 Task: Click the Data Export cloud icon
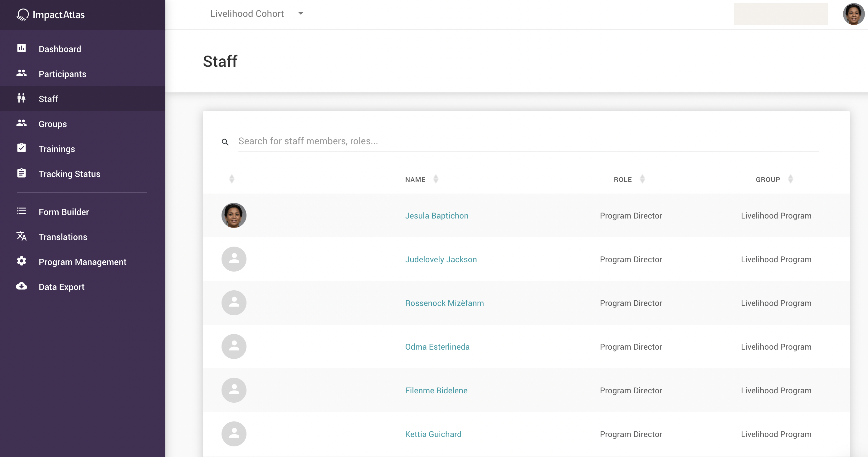(22, 286)
